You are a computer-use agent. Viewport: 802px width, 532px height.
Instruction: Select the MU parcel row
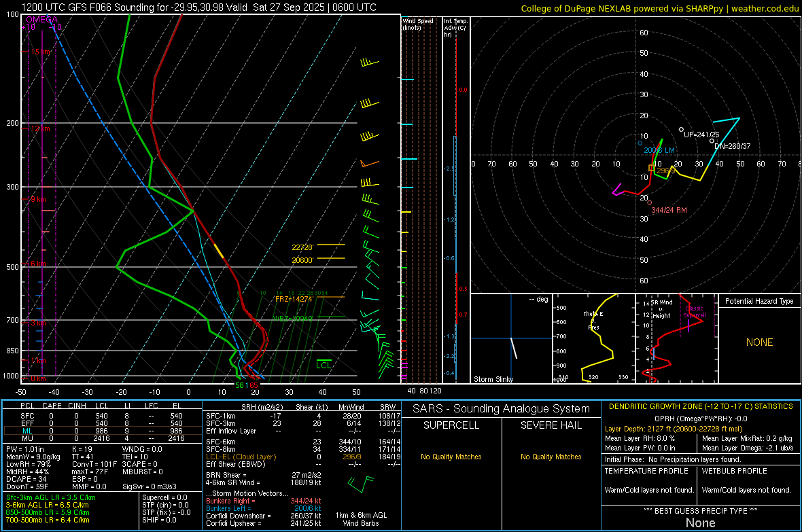102,438
